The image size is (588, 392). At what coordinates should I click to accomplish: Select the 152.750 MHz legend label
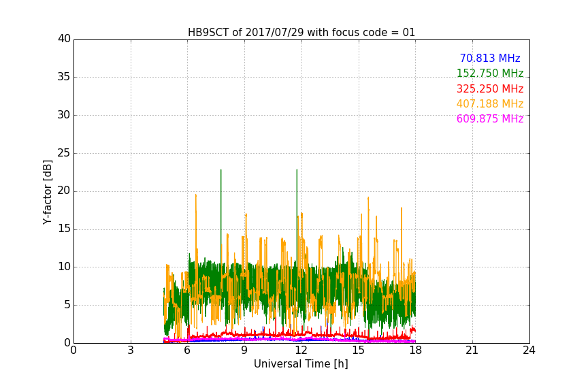click(490, 73)
